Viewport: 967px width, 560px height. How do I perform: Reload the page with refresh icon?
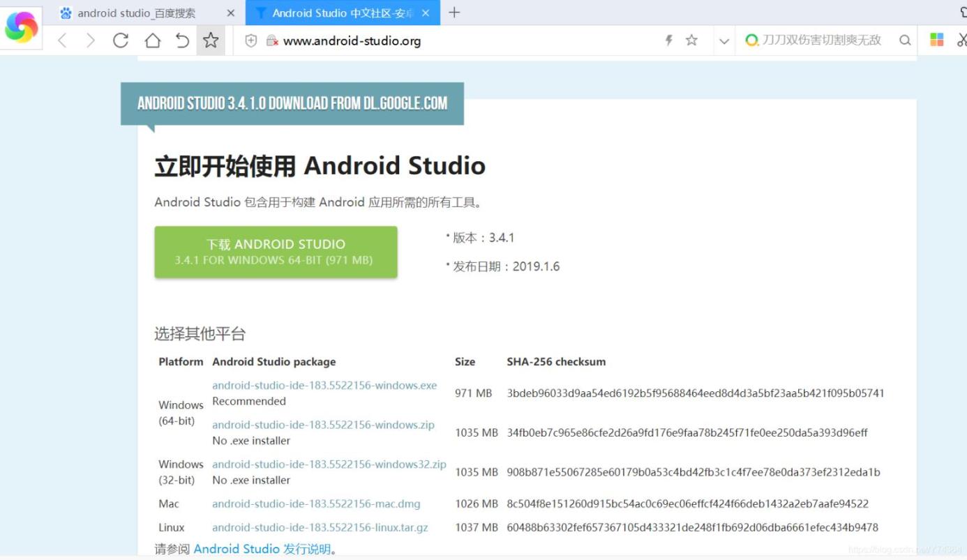121,40
